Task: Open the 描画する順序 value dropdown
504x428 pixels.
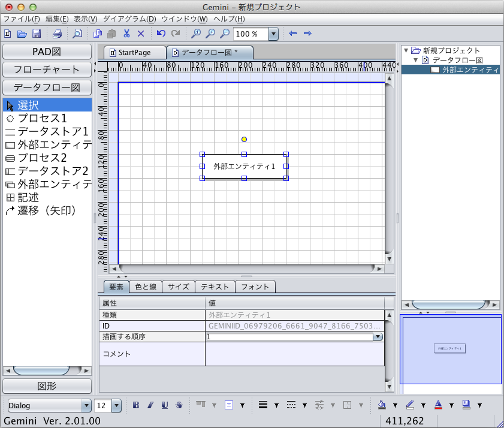Action: pyautogui.click(x=378, y=337)
